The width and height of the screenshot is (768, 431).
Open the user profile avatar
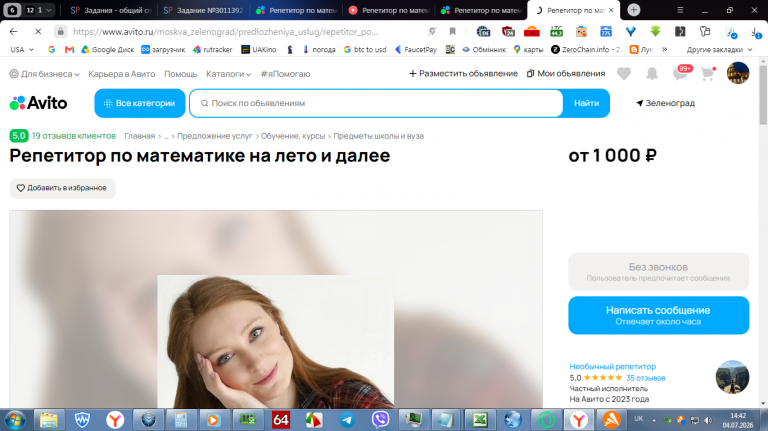738,73
